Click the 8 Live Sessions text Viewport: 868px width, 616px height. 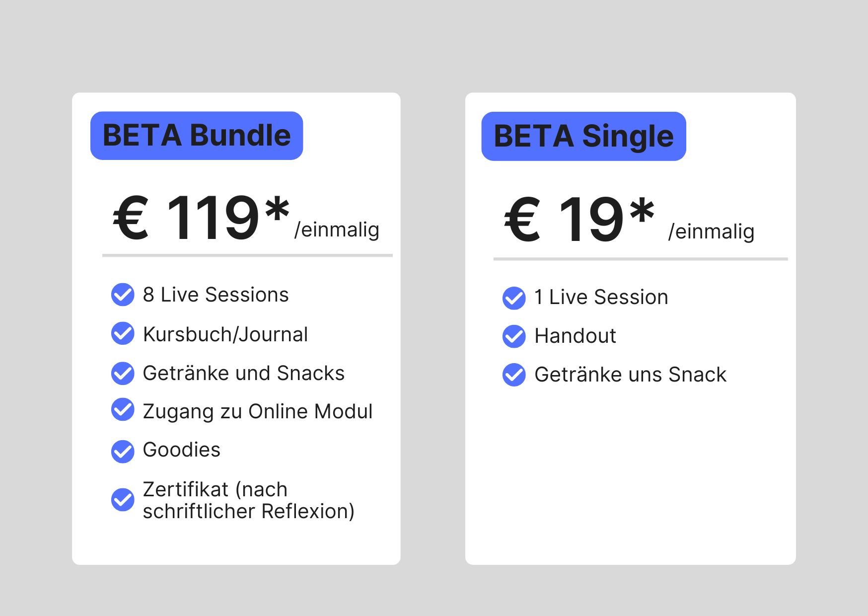216,295
